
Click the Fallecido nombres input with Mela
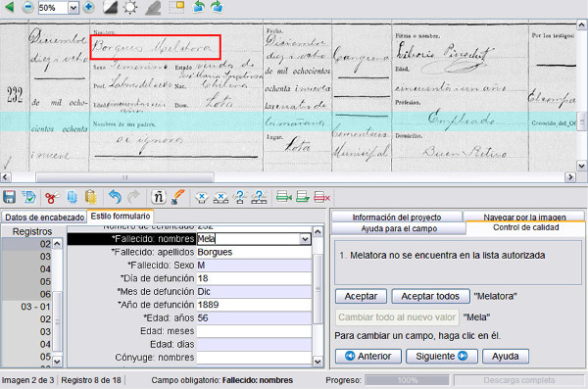[x=248, y=239]
